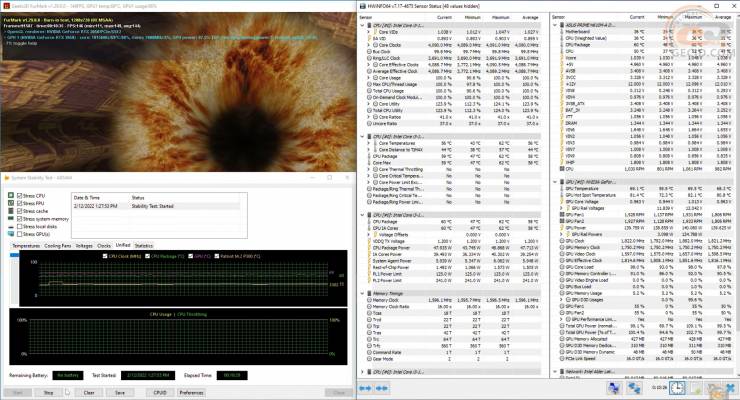This screenshot has width=740, height=400.
Task: Click the Stress CPU chip icon
Action: click(x=11, y=195)
